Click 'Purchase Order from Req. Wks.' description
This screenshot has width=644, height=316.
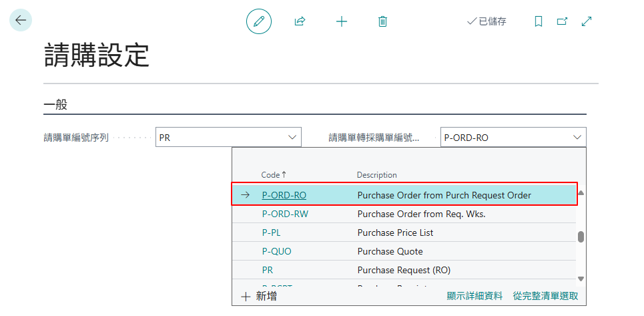[x=421, y=214]
